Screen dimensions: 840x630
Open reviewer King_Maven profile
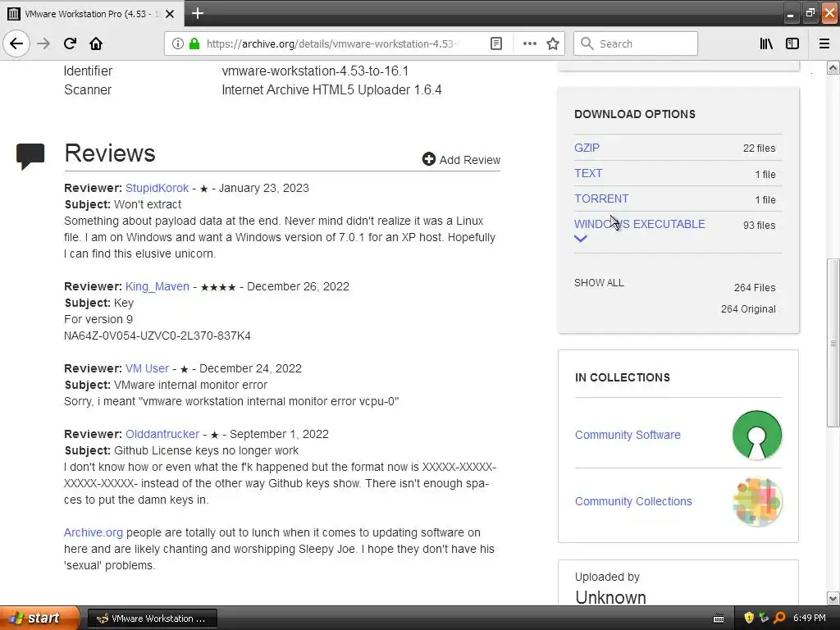[157, 286]
